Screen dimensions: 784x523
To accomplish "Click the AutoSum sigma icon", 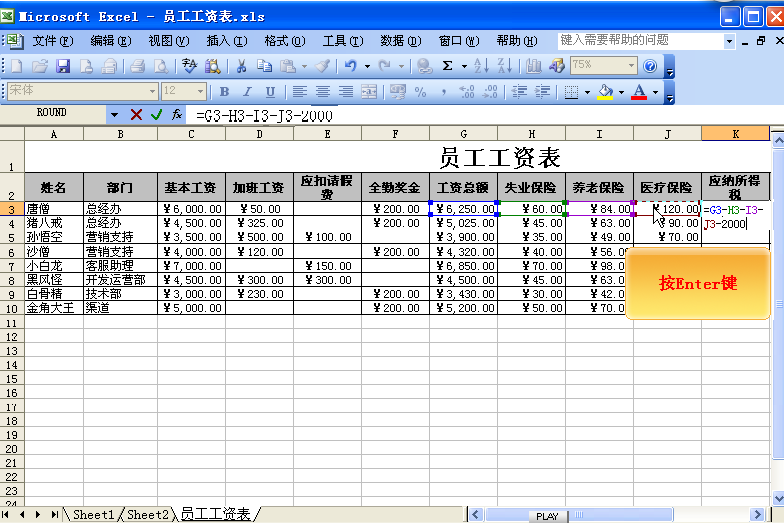I will tap(448, 66).
